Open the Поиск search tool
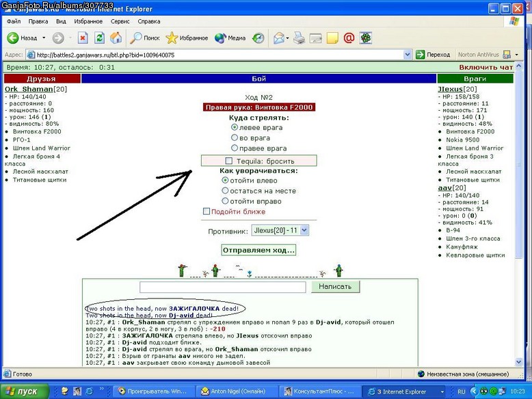The width and height of the screenshot is (532, 399). (144, 38)
